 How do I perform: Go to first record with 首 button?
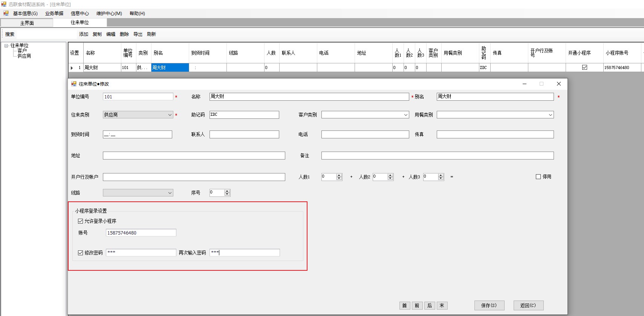(x=404, y=305)
